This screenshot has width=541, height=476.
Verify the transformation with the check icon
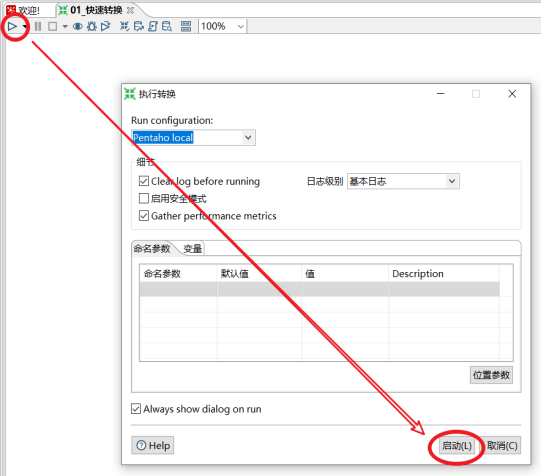[x=125, y=26]
